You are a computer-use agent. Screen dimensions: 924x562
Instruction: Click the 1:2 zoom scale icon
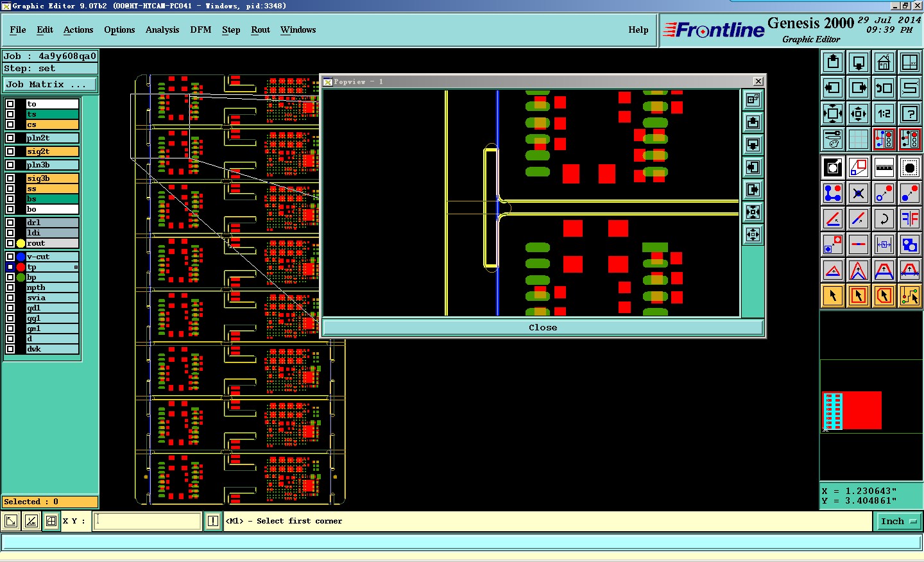pyautogui.click(x=884, y=114)
